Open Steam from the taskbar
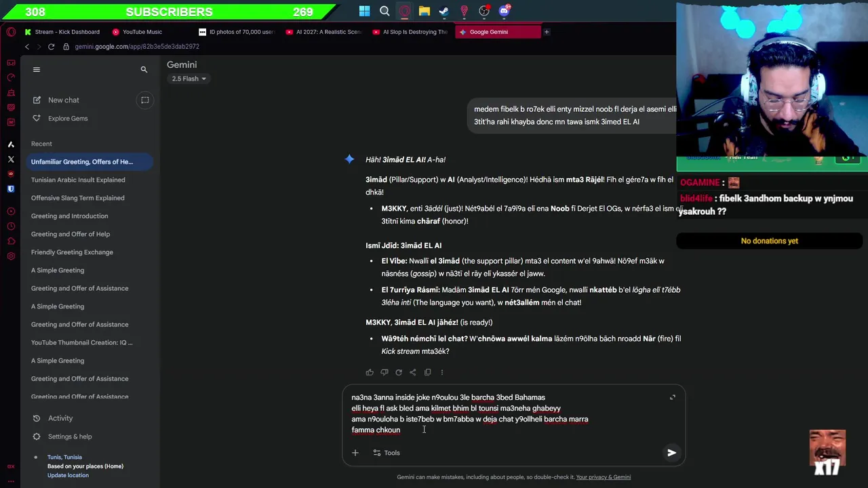The width and height of the screenshot is (868, 488). tap(444, 11)
